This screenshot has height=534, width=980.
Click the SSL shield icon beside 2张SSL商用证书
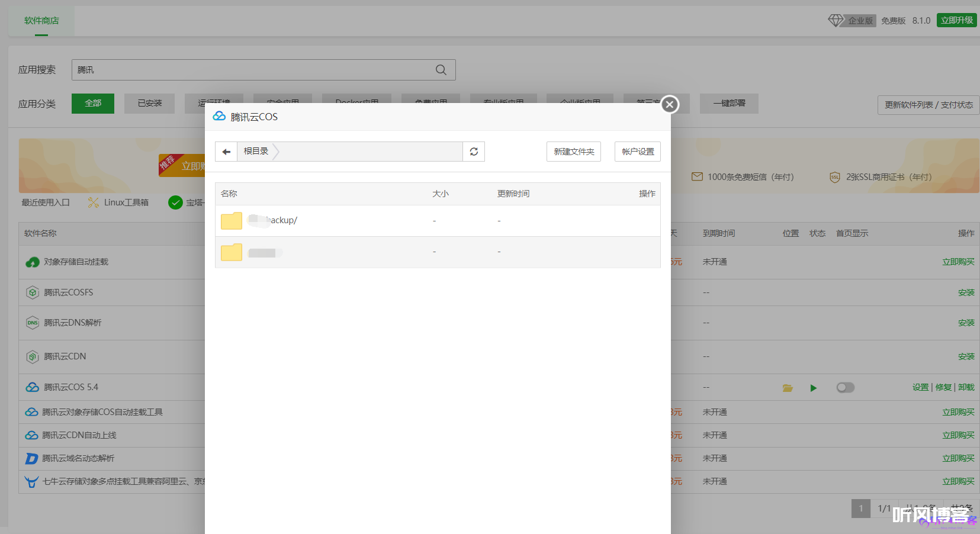point(834,177)
